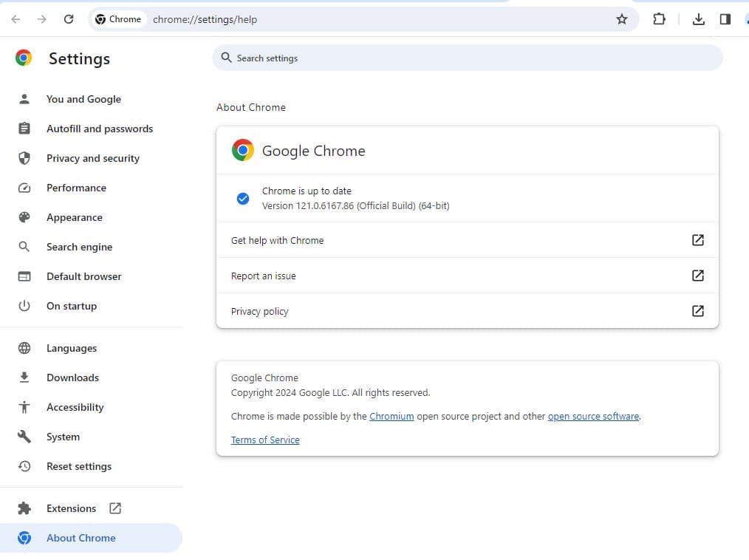The image size is (749, 560).
Task: Click the external link icon for Privacy policy
Action: tap(697, 311)
